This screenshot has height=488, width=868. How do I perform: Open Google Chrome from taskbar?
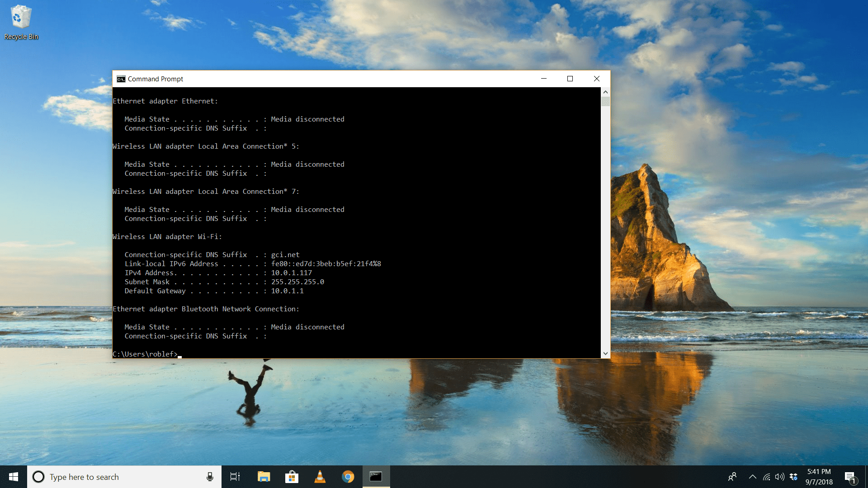pos(348,476)
